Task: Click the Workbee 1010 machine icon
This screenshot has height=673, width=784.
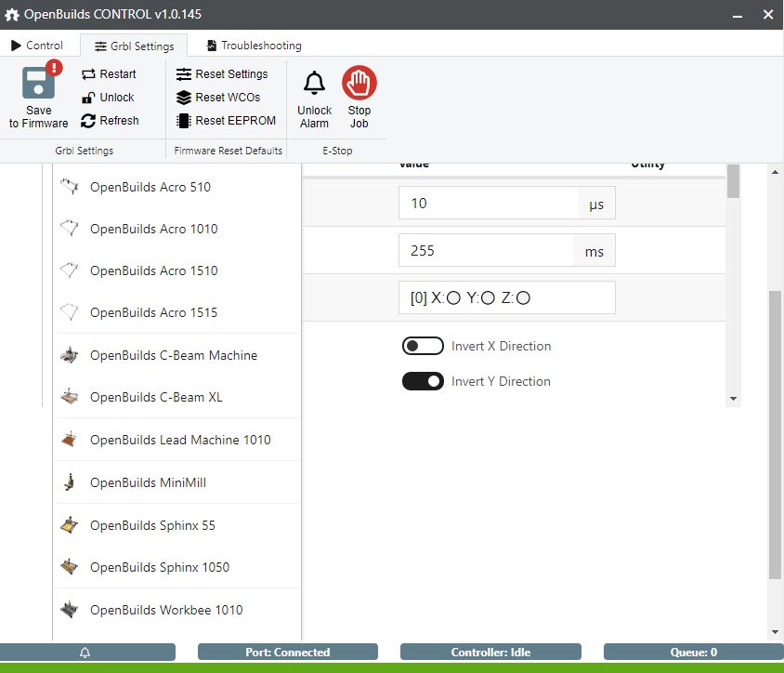Action: pos(70,610)
